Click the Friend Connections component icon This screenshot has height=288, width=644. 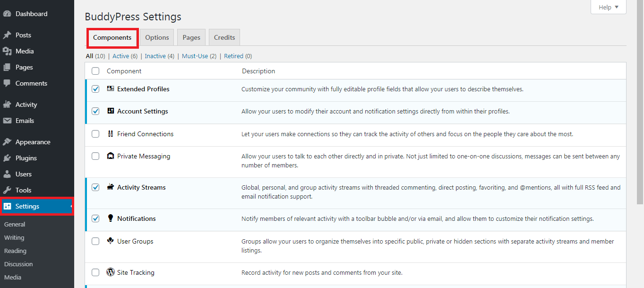[x=111, y=134]
